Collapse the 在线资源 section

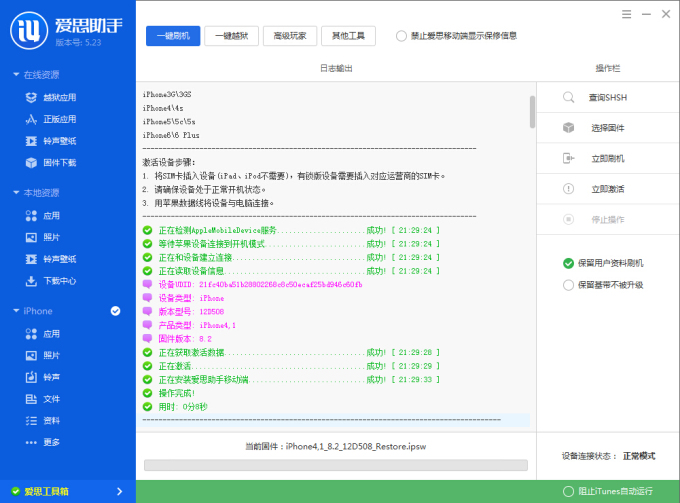coord(15,75)
